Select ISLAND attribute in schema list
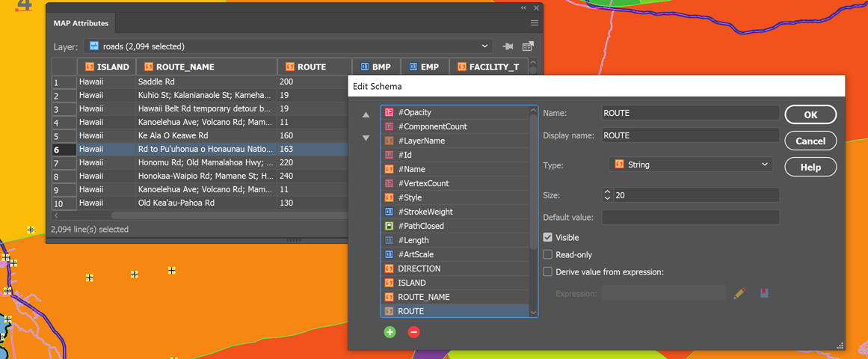The image size is (868, 359). (x=455, y=283)
